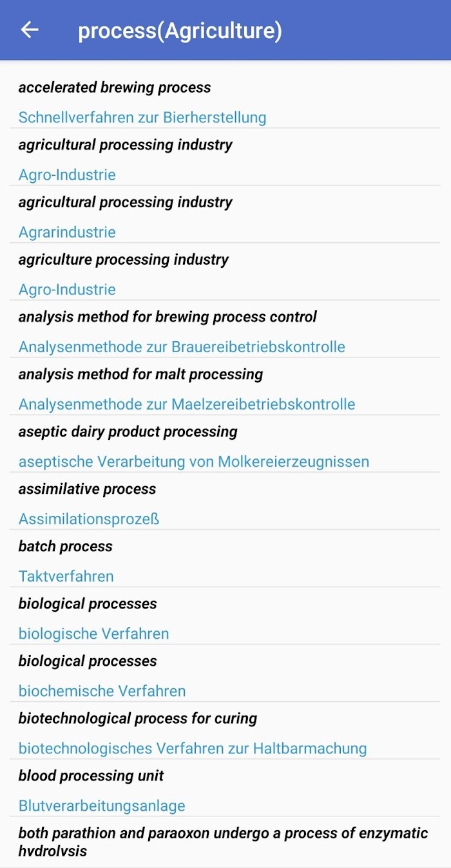The height and width of the screenshot is (868, 451).
Task: Open 'agriculture processing industry' entry
Action: click(x=124, y=259)
